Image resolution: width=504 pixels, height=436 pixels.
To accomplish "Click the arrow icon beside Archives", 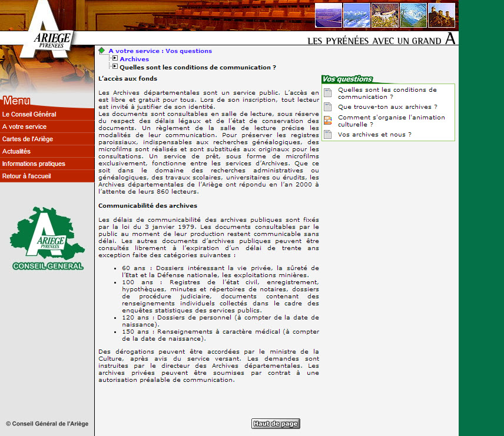I will point(115,58).
